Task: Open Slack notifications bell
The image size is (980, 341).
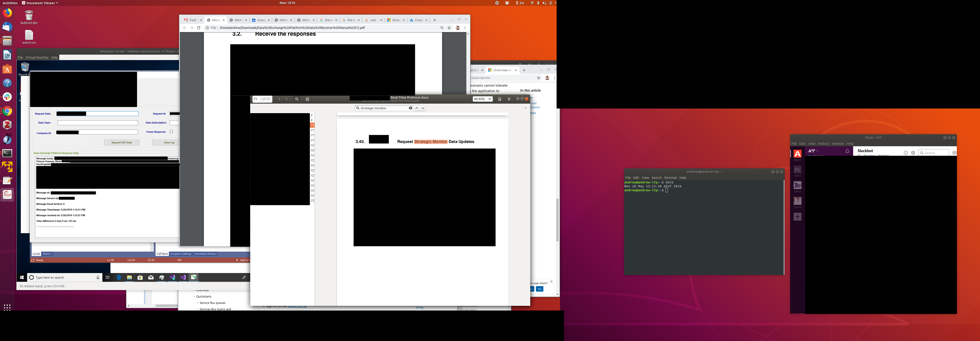Action: [847, 151]
